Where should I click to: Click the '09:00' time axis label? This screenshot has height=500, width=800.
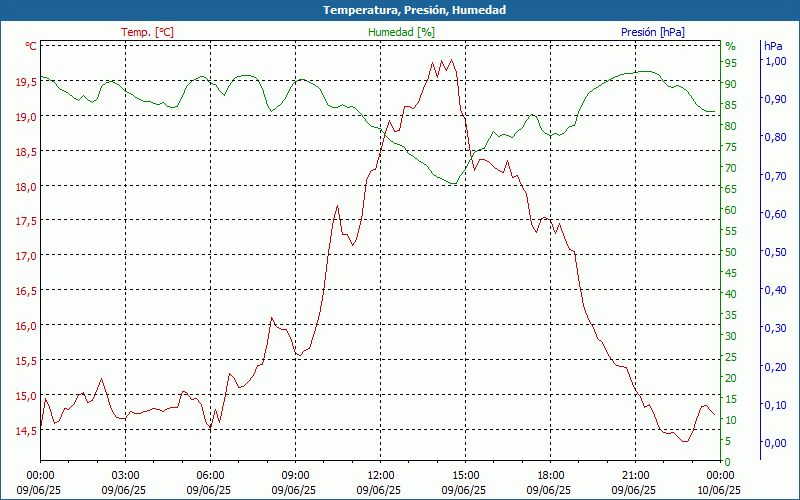tap(295, 476)
